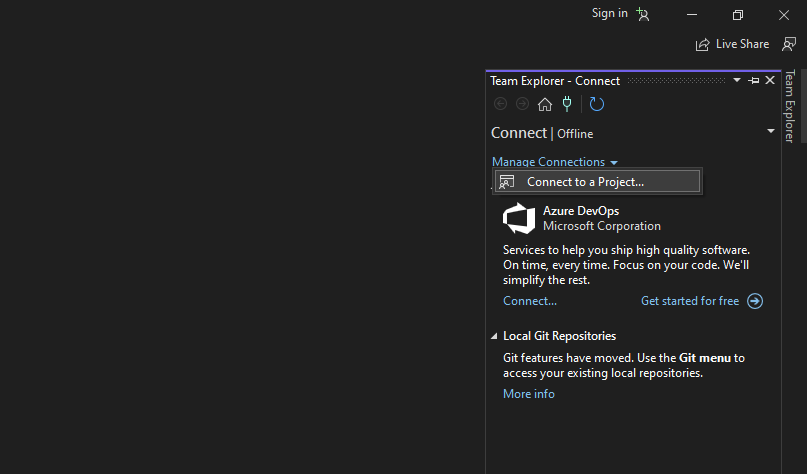
Task: Choose Connect to a Project menu item
Action: pos(597,182)
